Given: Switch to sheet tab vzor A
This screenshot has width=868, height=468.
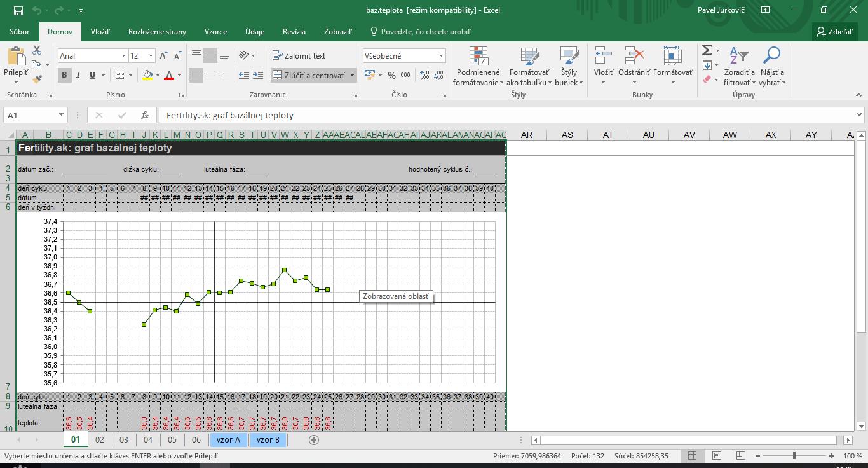Looking at the screenshot, I should (228, 439).
